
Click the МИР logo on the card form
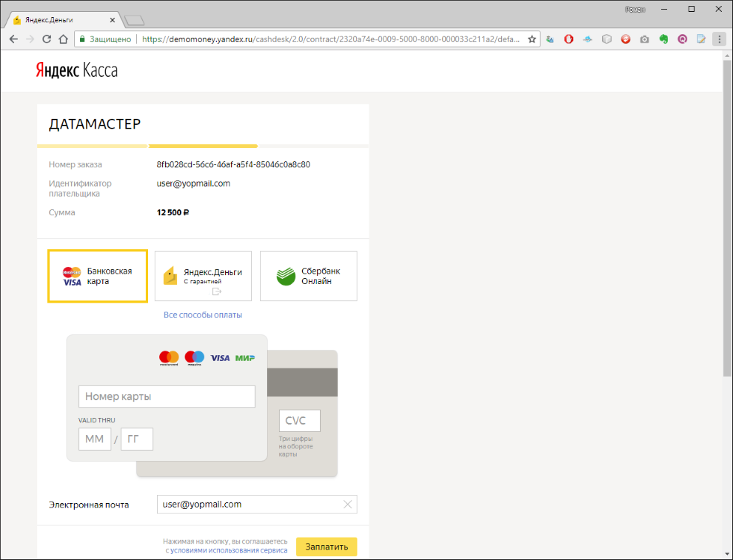coord(245,358)
